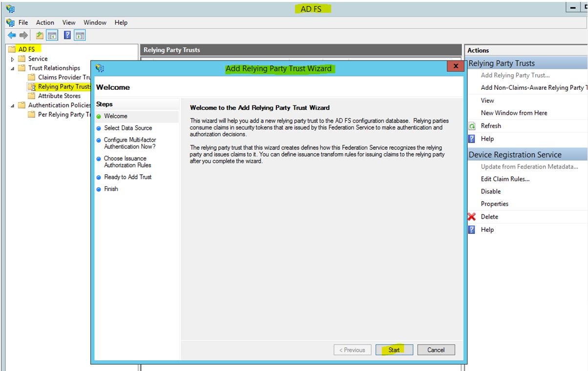The width and height of the screenshot is (588, 371).
Task: Toggle the Show/Hide Action Pane icon
Action: (80, 35)
